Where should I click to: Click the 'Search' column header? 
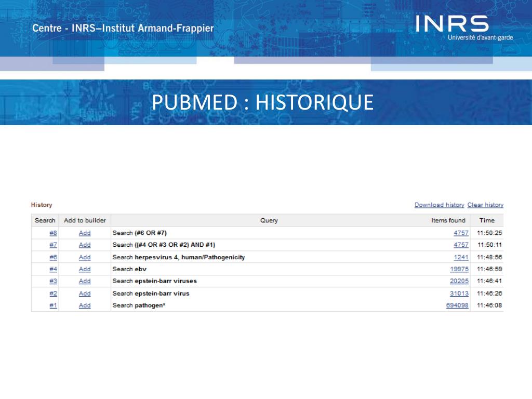tap(45, 220)
